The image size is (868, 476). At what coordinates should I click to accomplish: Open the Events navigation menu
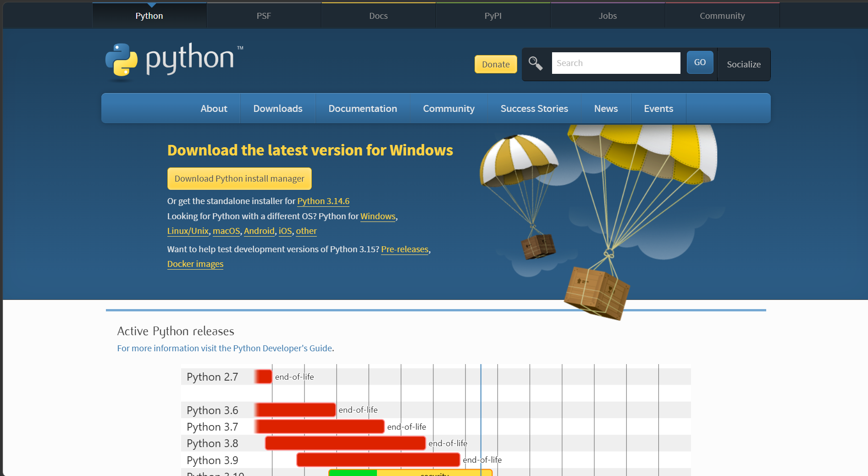(x=658, y=109)
